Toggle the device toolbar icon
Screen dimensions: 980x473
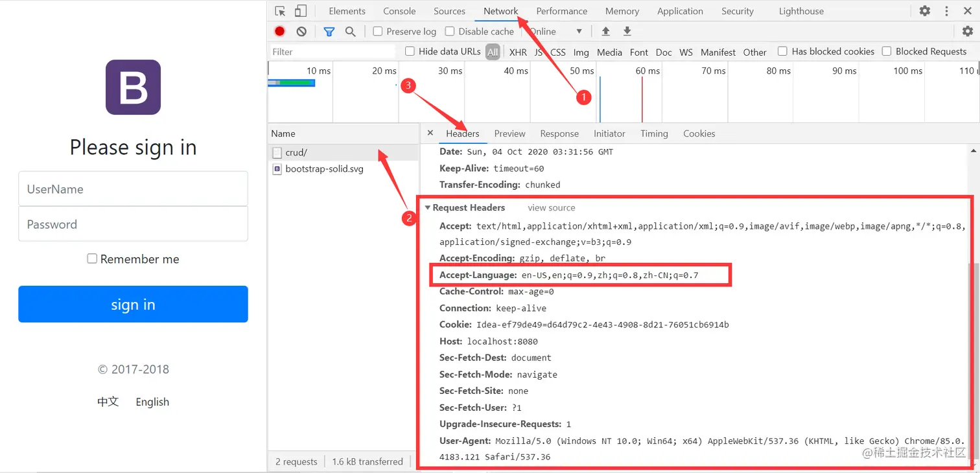[301, 11]
